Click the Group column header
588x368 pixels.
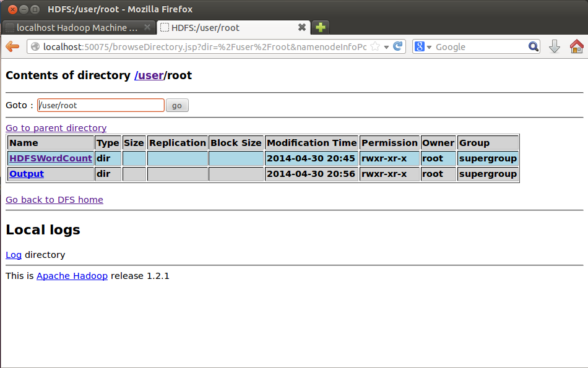[x=488, y=143]
